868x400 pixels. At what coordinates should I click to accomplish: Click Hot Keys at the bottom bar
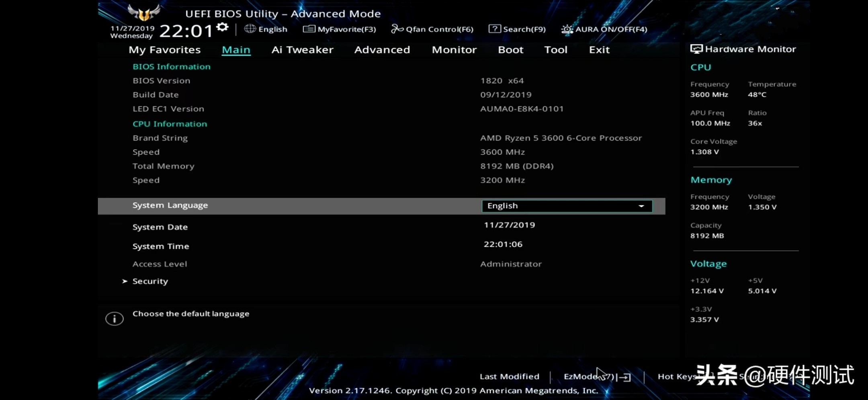(678, 376)
